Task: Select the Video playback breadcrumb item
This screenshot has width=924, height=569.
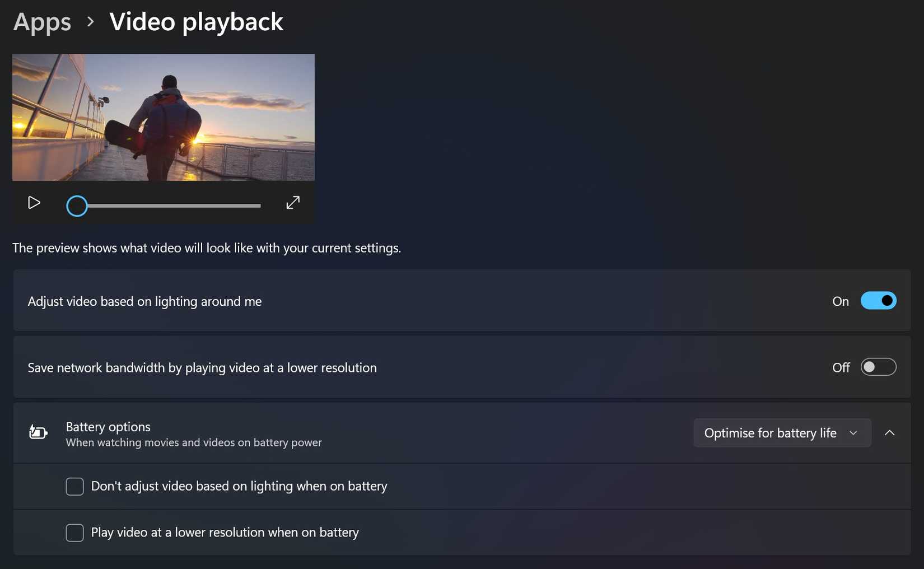Action: click(197, 22)
